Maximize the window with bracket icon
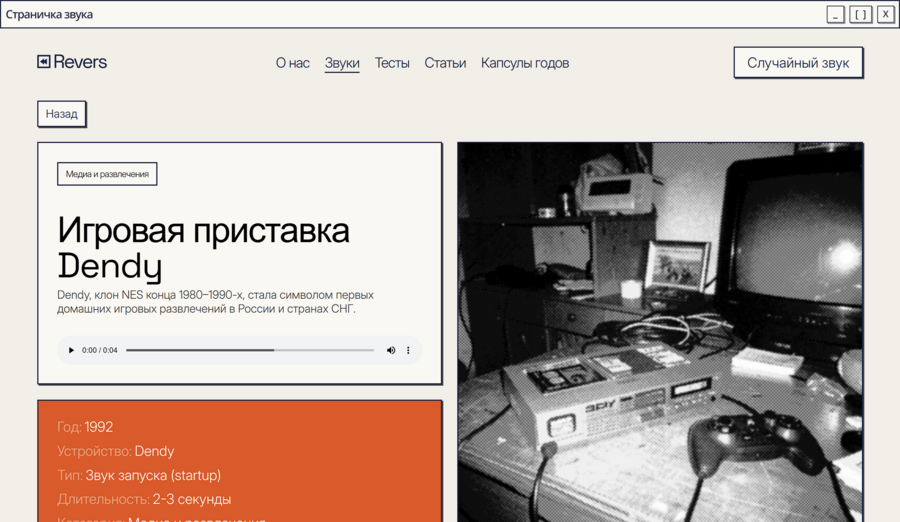 pyautogui.click(x=860, y=14)
